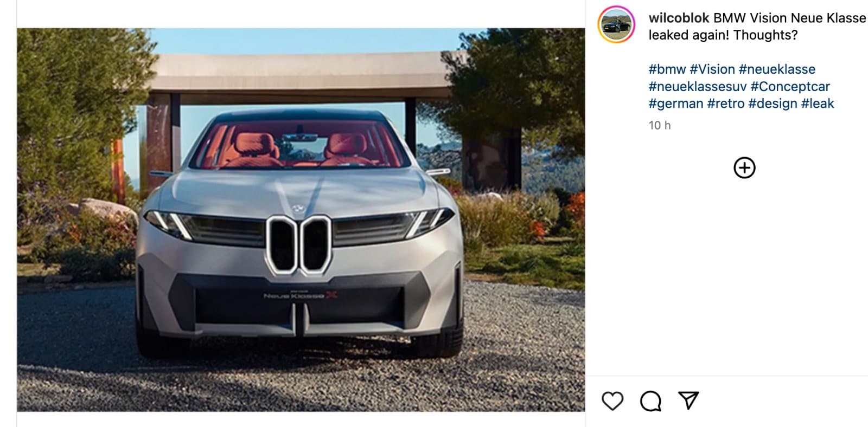
Task: Open the #bmw hashtag
Action: click(667, 69)
